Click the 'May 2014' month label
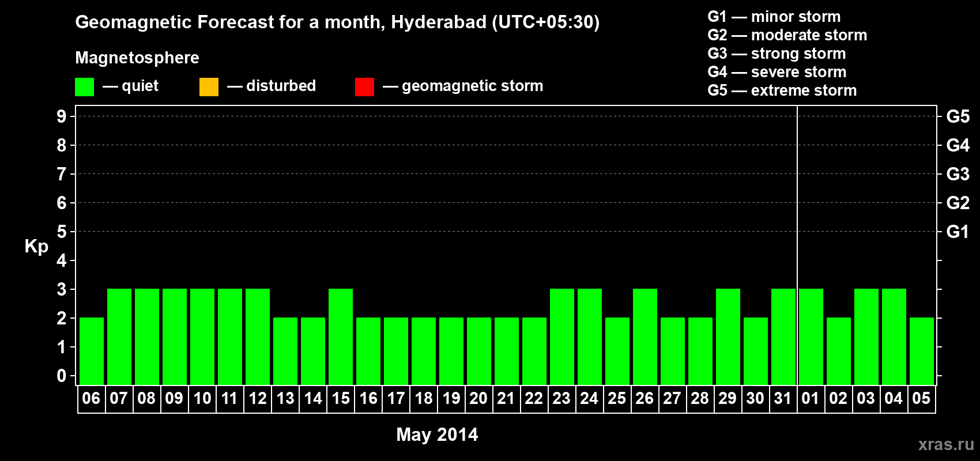 [437, 434]
